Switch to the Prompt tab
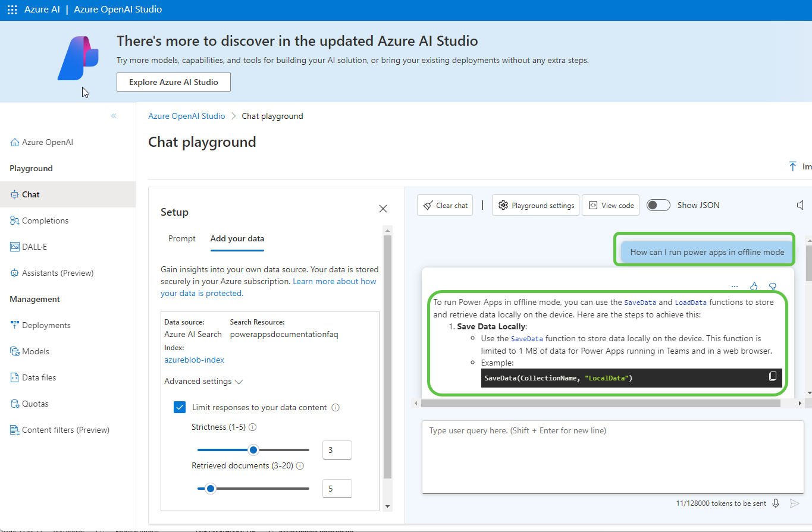The width and height of the screenshot is (812, 532). click(181, 238)
